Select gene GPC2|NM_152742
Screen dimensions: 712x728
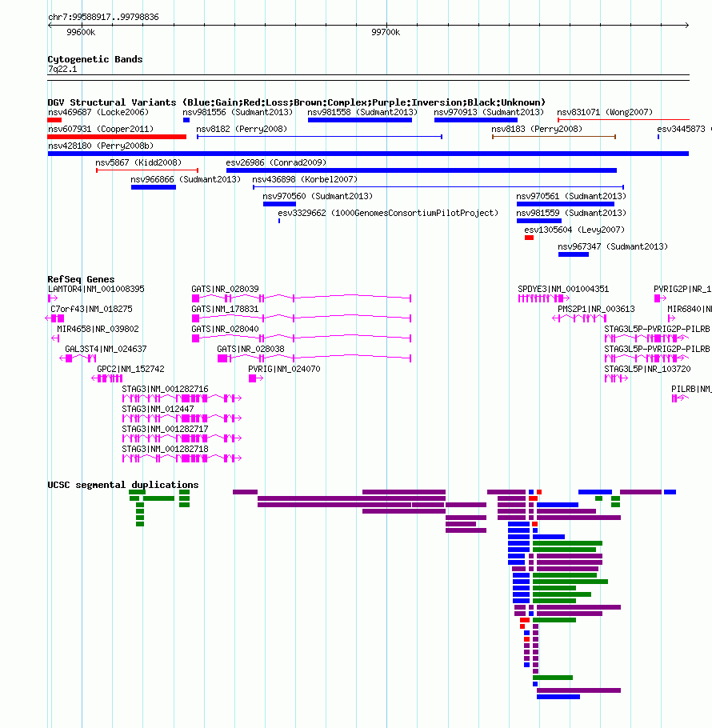pos(130,369)
